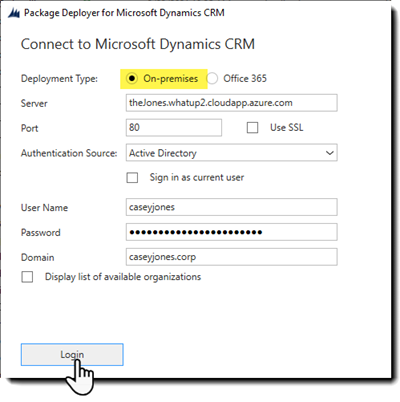This screenshot has height=402, width=400.
Task: Click the masked Password field
Action: click(x=232, y=232)
